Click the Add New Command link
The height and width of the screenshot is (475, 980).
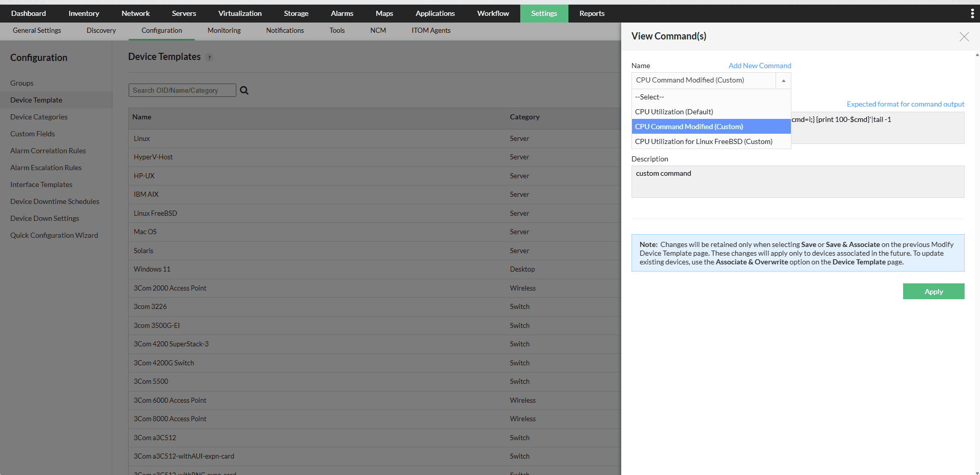pyautogui.click(x=760, y=66)
